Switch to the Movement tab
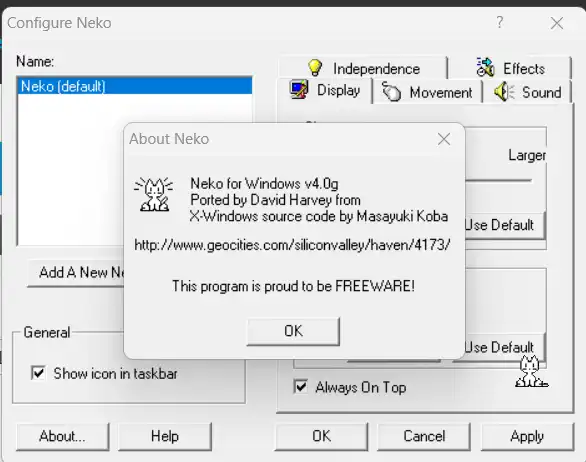 (428, 92)
